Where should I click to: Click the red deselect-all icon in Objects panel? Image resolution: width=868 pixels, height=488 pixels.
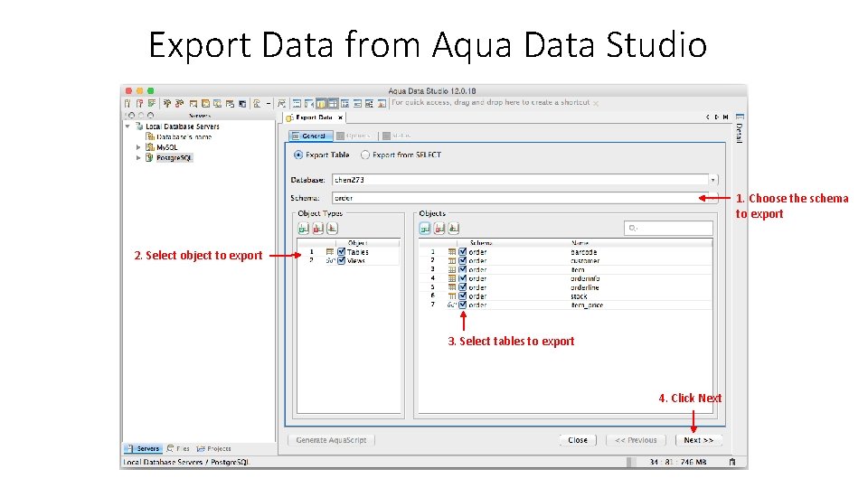(x=439, y=228)
